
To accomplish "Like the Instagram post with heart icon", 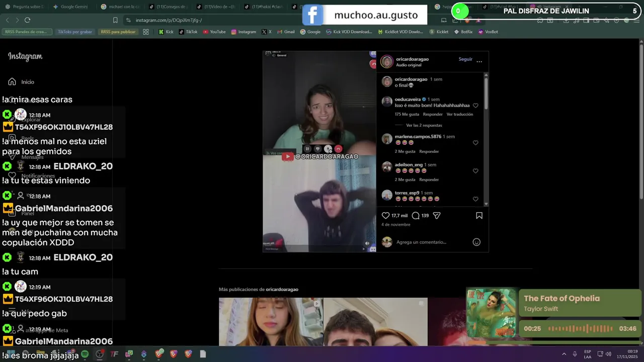I will 386,216.
